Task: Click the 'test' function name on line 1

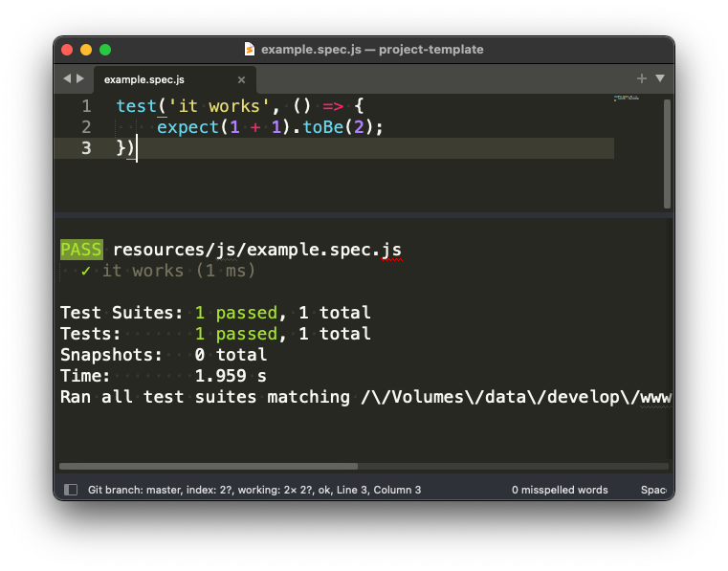Action: coord(137,106)
